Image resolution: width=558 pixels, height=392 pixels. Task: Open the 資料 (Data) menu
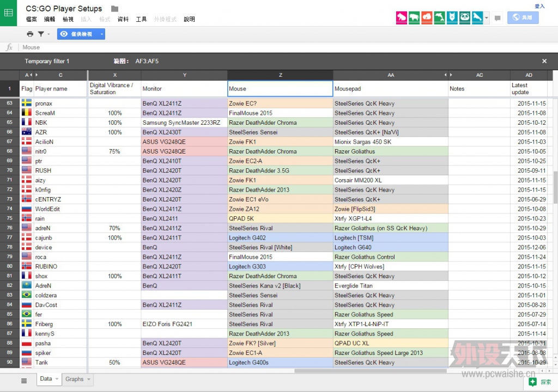pyautogui.click(x=123, y=19)
